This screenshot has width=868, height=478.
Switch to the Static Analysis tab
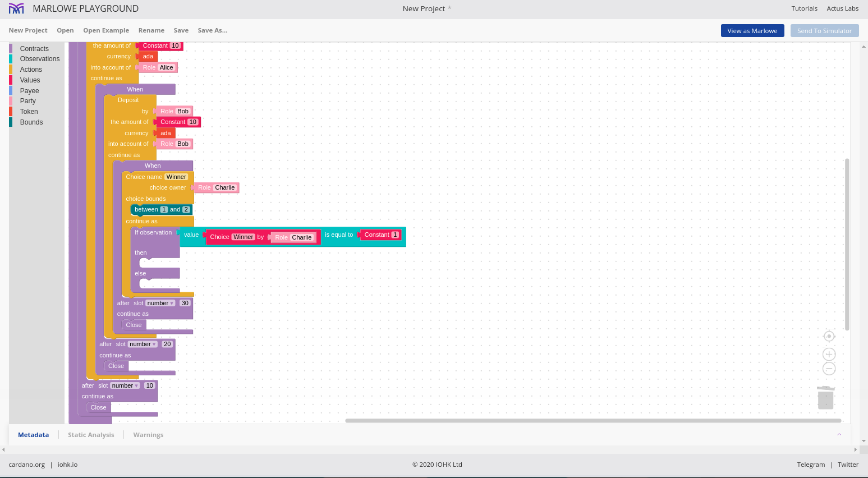91,435
